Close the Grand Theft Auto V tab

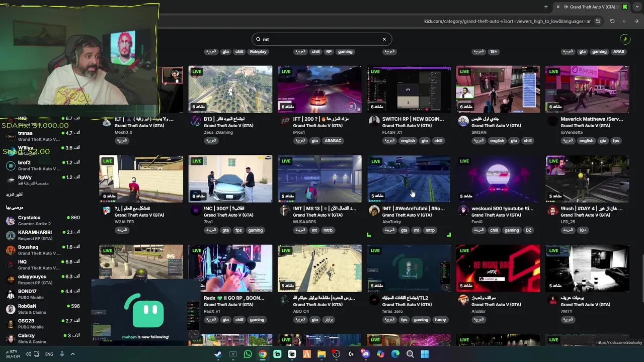[x=557, y=7]
